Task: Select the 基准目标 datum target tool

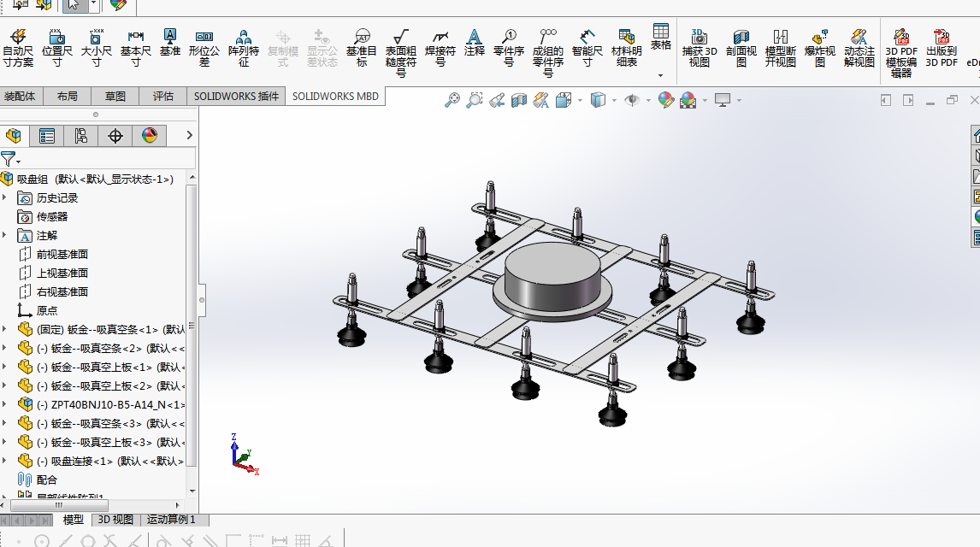Action: point(361,48)
